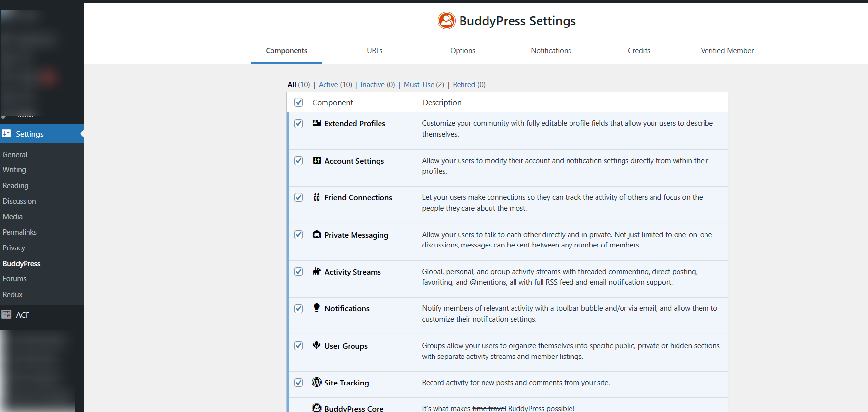Screen dimensions: 868x412
Task: Go to the URLs tab
Action: click(375, 51)
